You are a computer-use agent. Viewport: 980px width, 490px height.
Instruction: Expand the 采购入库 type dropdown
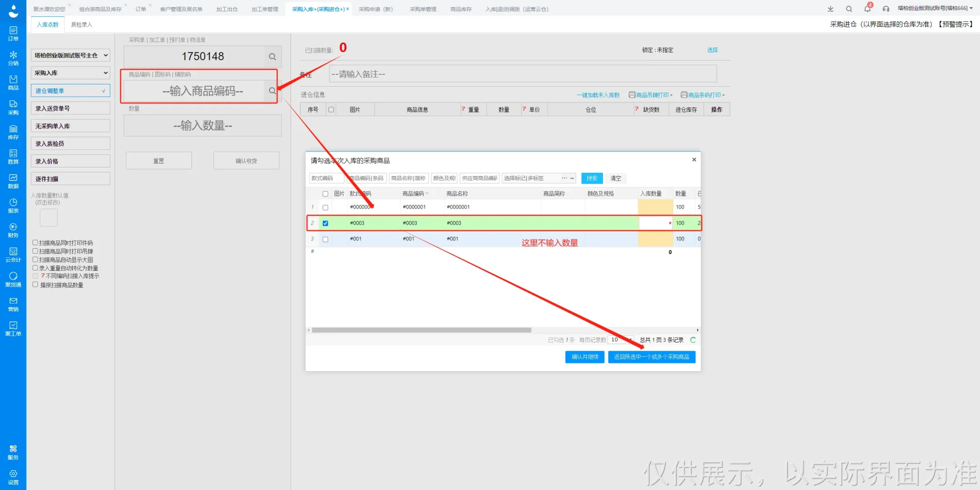coord(70,73)
